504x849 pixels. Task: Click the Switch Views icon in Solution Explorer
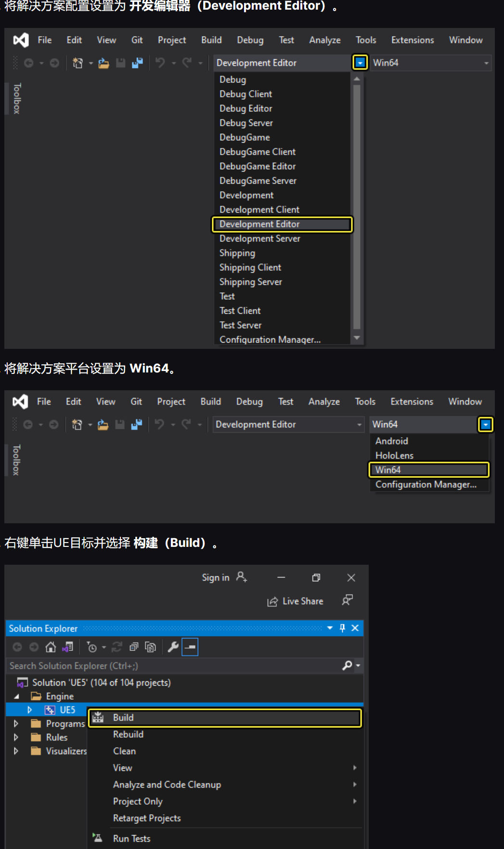tap(67, 647)
